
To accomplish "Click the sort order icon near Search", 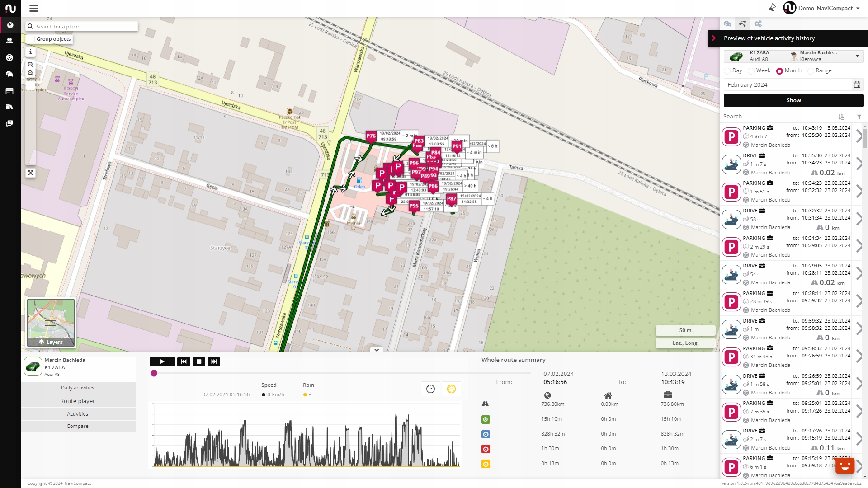I will point(841,117).
